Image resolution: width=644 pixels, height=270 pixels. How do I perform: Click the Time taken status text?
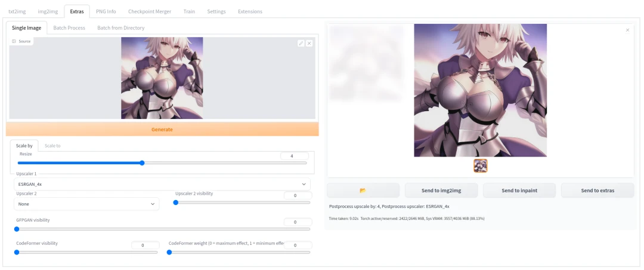pos(407,219)
